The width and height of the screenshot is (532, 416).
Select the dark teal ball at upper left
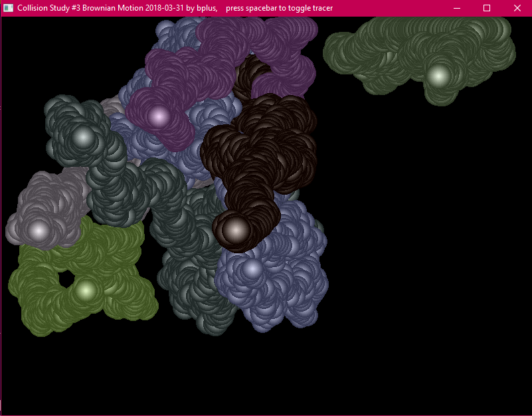[83, 138]
